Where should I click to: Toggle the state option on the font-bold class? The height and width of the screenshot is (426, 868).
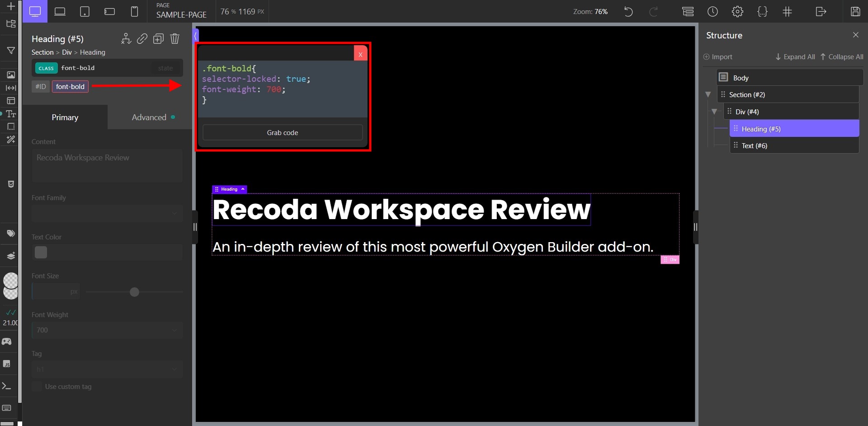coord(165,68)
